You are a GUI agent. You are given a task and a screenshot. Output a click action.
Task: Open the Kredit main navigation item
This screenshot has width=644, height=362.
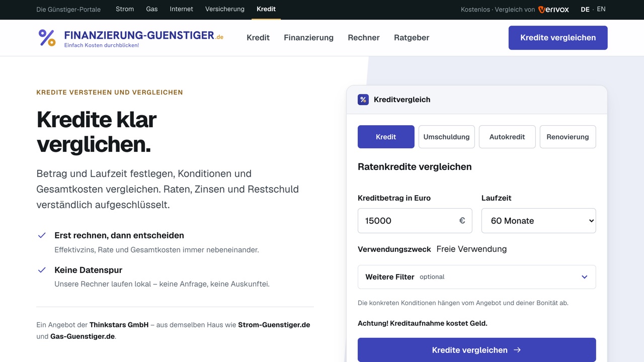tap(258, 38)
